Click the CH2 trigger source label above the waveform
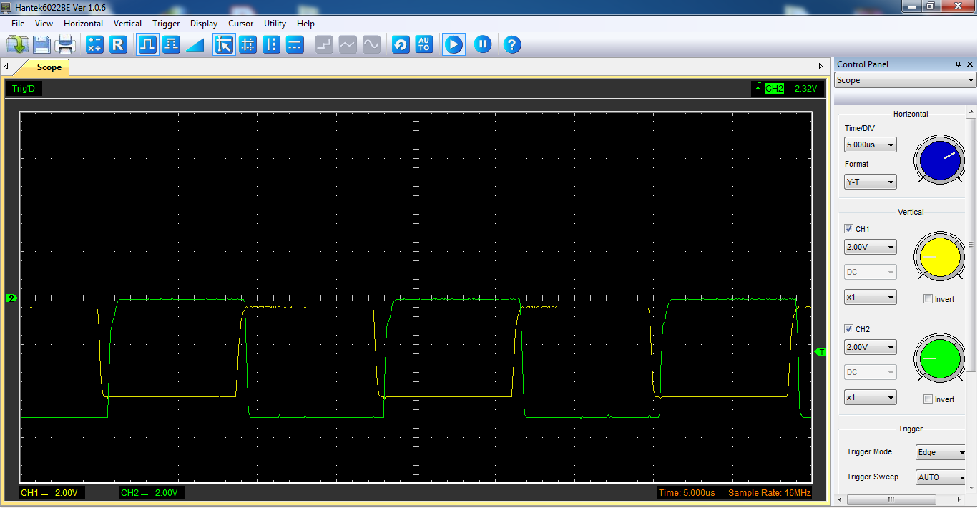Screen dimensions: 980x508 (774, 89)
